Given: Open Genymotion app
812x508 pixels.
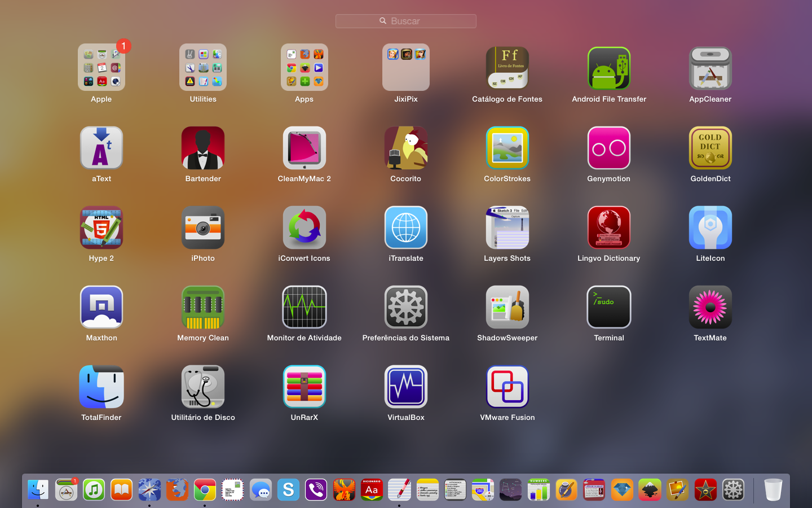Looking at the screenshot, I should click(x=609, y=148).
